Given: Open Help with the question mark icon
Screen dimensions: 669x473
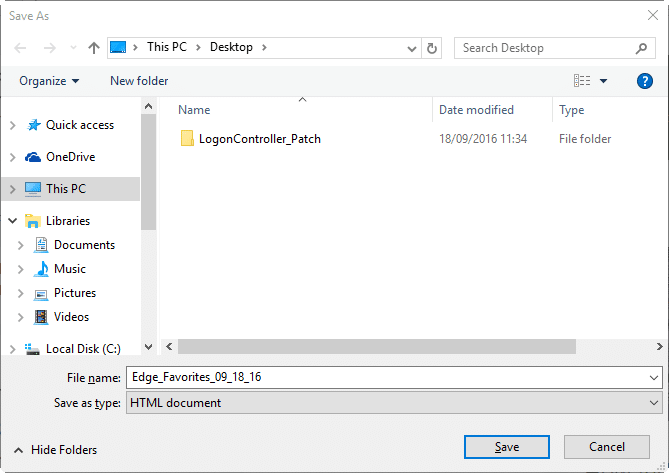Looking at the screenshot, I should (x=645, y=81).
